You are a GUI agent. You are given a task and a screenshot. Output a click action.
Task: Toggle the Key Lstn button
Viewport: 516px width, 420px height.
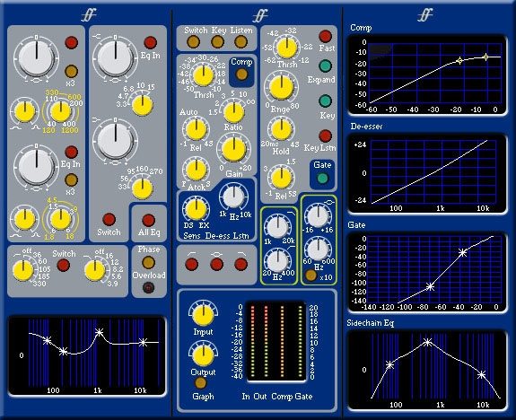(325, 136)
